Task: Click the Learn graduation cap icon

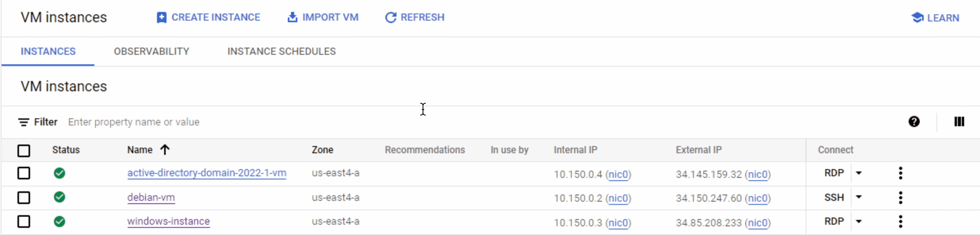Action: (917, 17)
